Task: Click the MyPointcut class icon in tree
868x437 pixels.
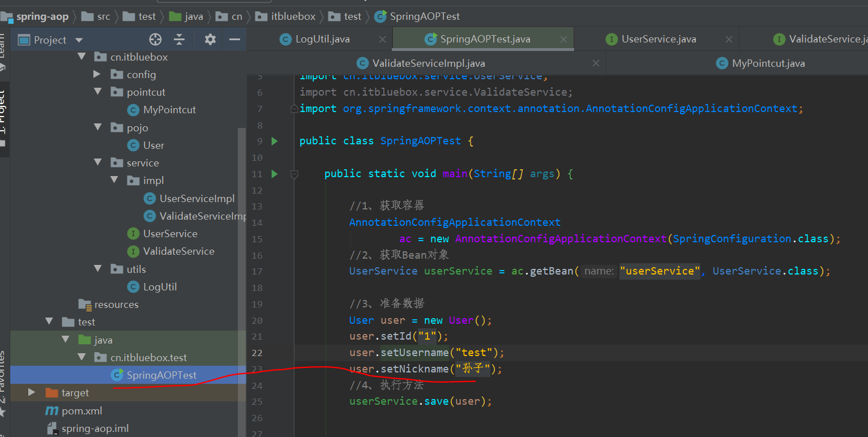Action: (133, 110)
